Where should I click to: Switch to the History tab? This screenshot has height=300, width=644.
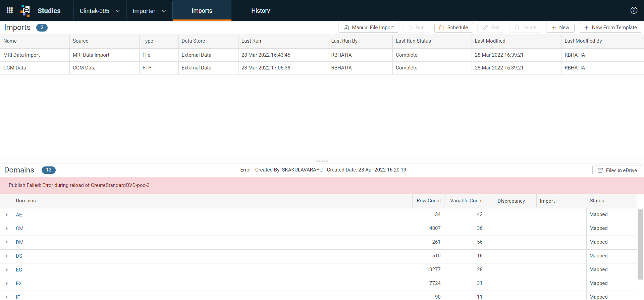[x=261, y=11]
